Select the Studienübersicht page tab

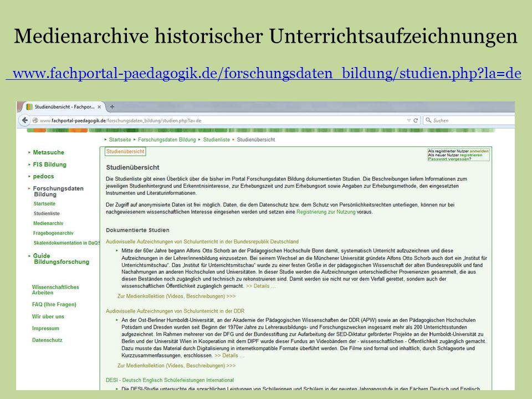click(125, 151)
